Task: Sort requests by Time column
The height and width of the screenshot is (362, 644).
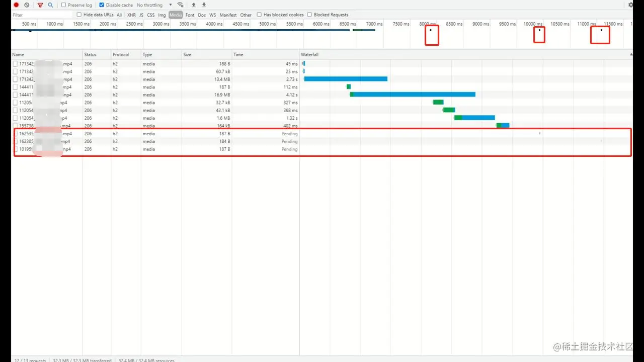Action: tap(265, 54)
